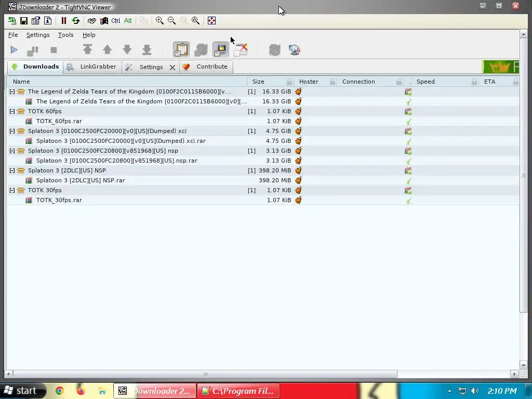Select the TOTK_60fps.rar file row
532x399 pixels.
263,121
